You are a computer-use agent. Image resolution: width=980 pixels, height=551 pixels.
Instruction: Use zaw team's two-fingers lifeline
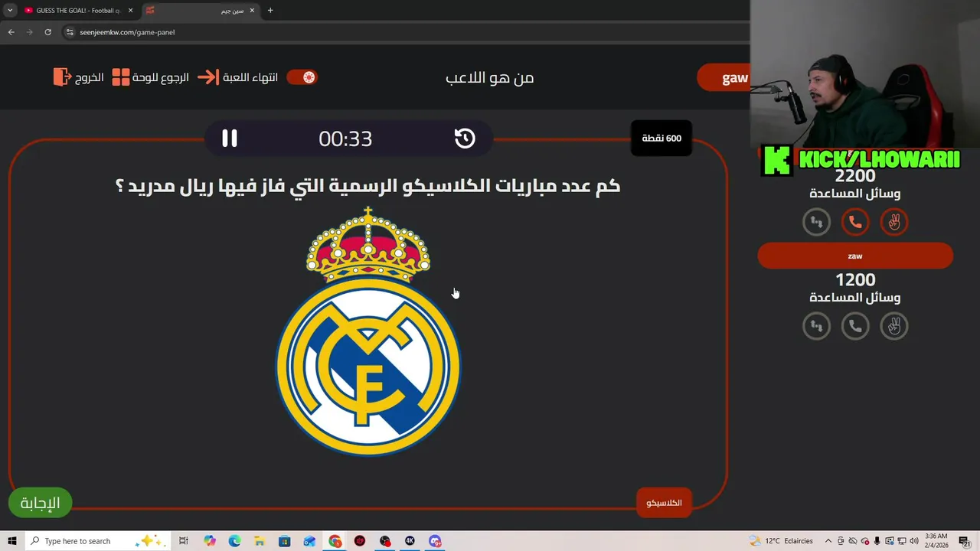pyautogui.click(x=894, y=326)
